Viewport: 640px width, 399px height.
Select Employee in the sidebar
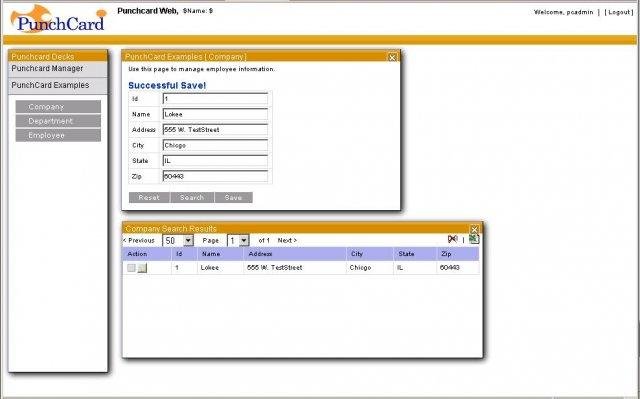pos(58,135)
